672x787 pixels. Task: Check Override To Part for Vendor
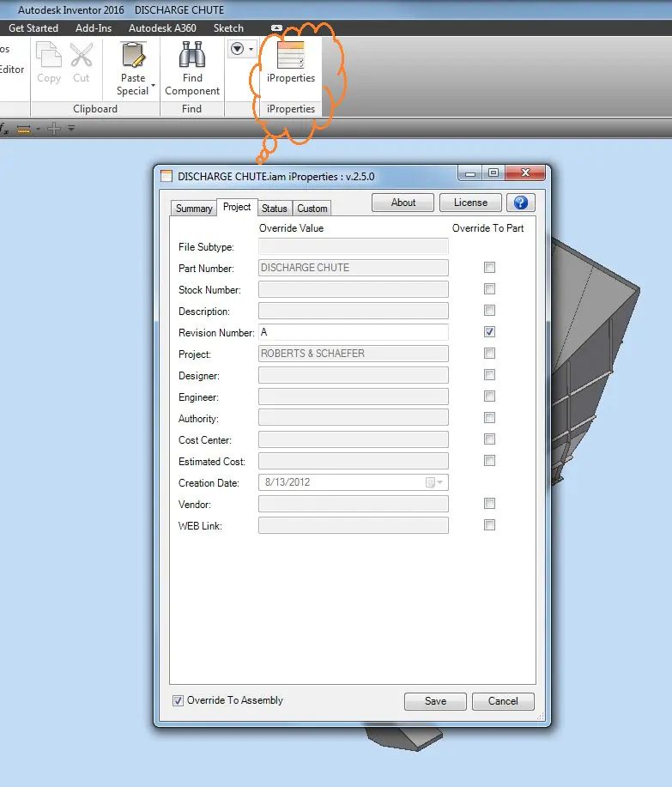[489, 504]
